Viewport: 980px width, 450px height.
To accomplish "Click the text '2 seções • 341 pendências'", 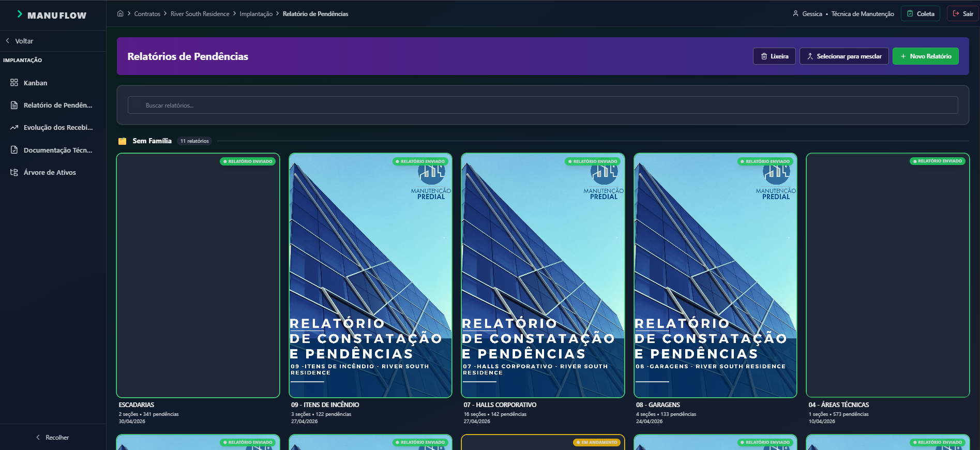I will 149,414.
